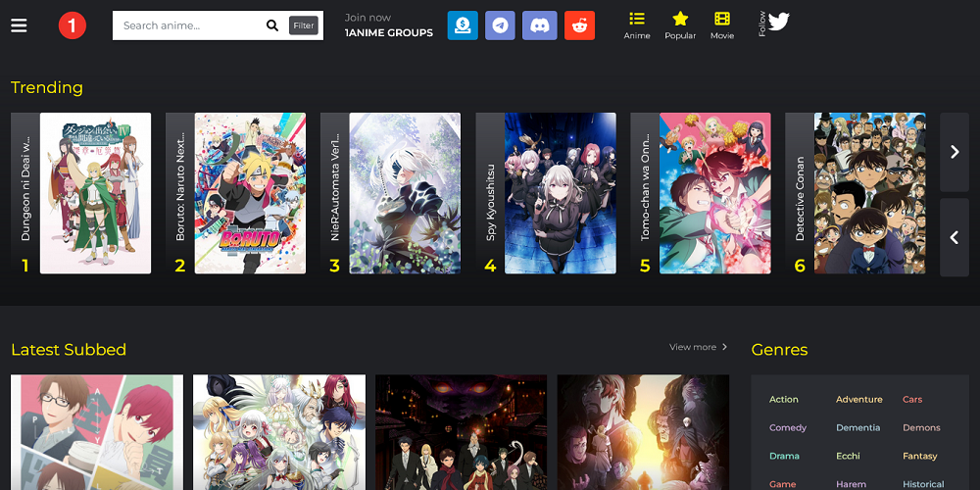
Task: Go back in trending carousel with left arrow
Action: 955,237
